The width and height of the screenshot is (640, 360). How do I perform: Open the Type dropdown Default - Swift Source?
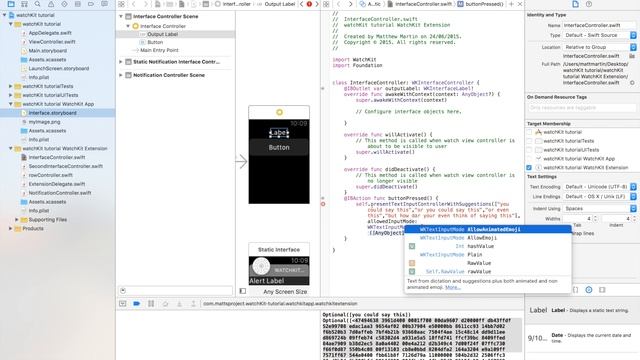599,36
